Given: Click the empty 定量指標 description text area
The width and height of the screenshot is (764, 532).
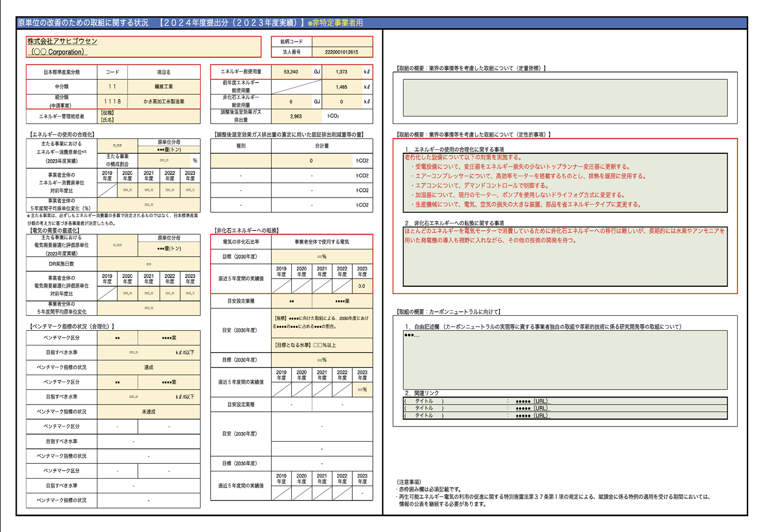Looking at the screenshot, I should point(565,98).
